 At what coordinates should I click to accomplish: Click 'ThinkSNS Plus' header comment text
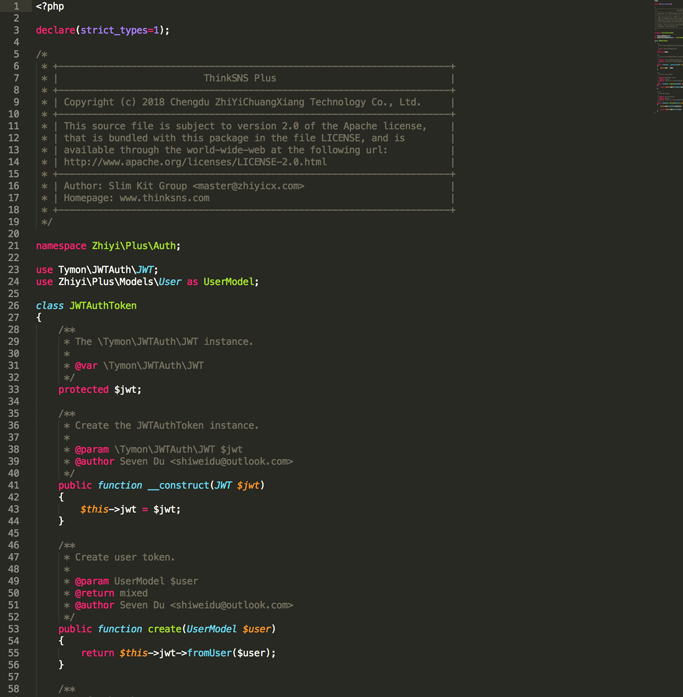click(x=240, y=78)
